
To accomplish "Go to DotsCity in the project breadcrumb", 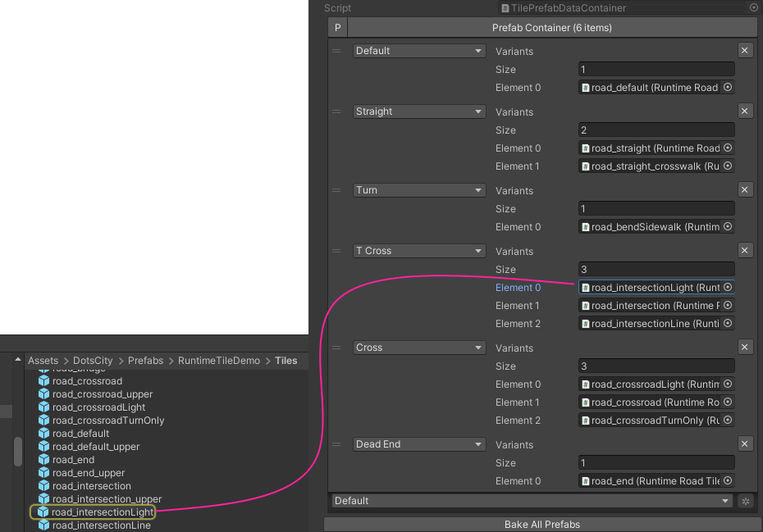I will pyautogui.click(x=93, y=361).
